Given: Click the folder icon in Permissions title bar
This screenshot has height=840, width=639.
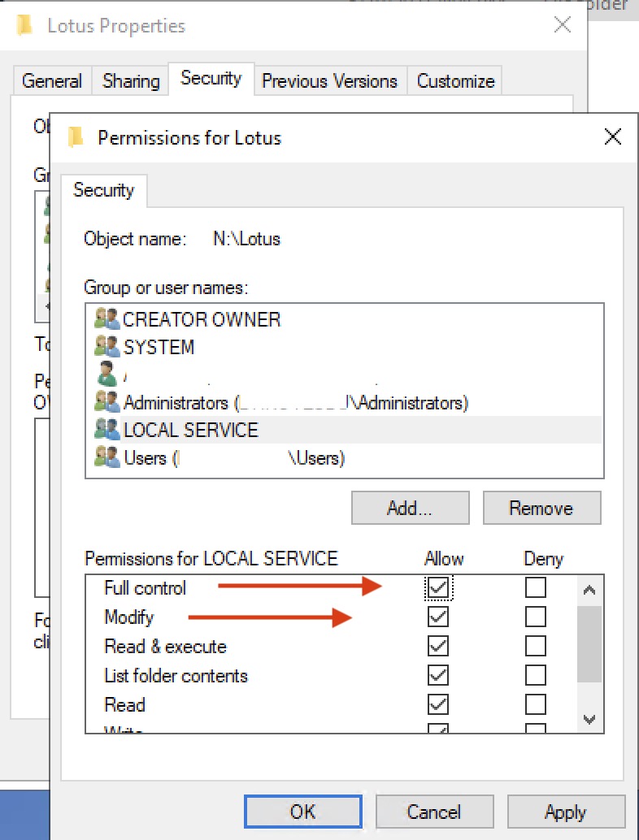Looking at the screenshot, I should 77,137.
